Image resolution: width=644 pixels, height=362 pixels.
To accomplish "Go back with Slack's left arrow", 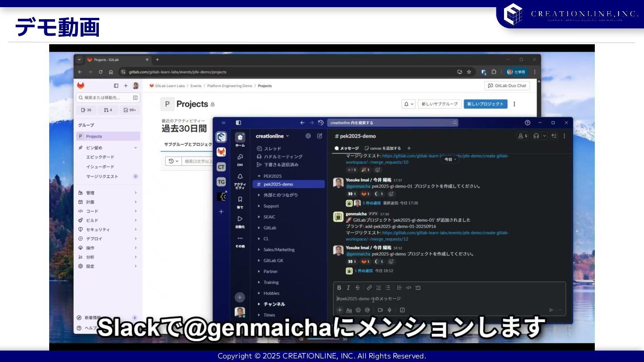I will (302, 122).
